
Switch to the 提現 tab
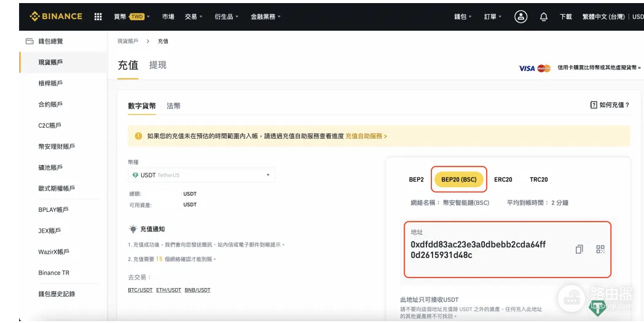(x=158, y=65)
